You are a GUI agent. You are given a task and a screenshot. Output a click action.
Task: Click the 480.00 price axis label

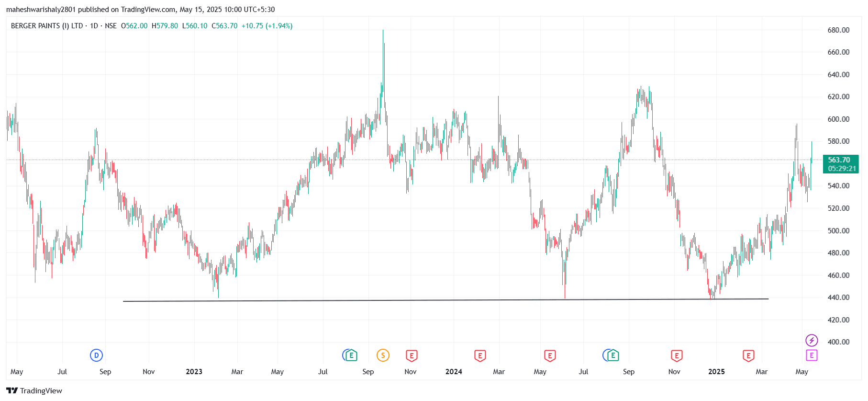[838, 253]
